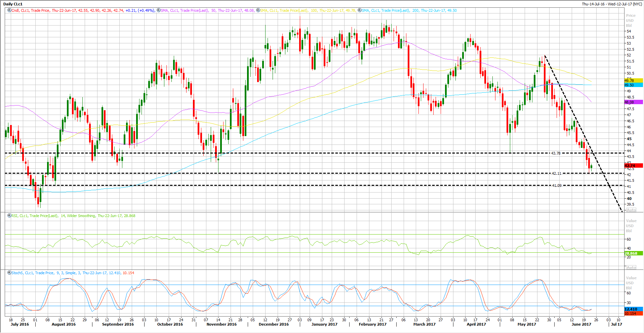The width and height of the screenshot is (644, 333).
Task: Click the 42.11 support level label
Action: 557,173
